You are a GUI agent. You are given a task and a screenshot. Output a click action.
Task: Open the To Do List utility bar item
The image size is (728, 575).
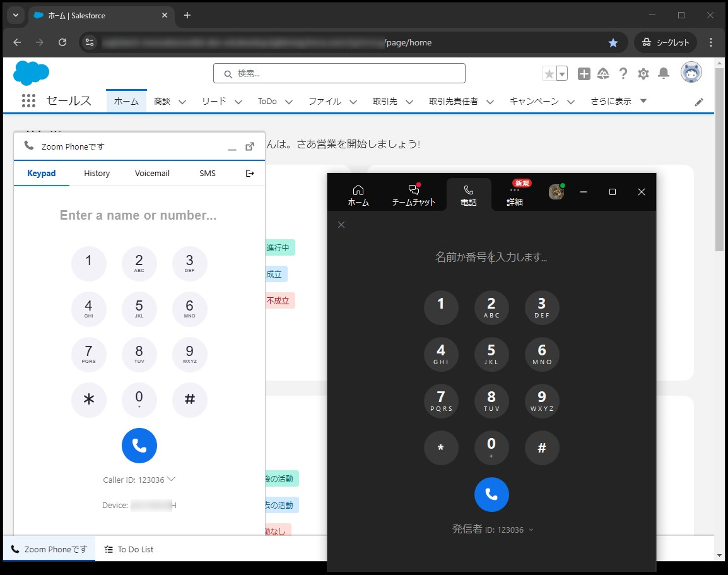tap(129, 550)
